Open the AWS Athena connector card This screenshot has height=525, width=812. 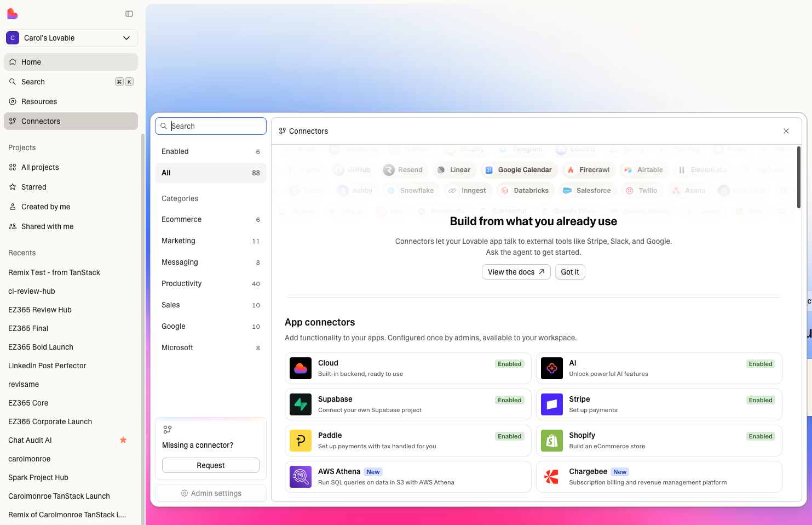click(x=408, y=477)
